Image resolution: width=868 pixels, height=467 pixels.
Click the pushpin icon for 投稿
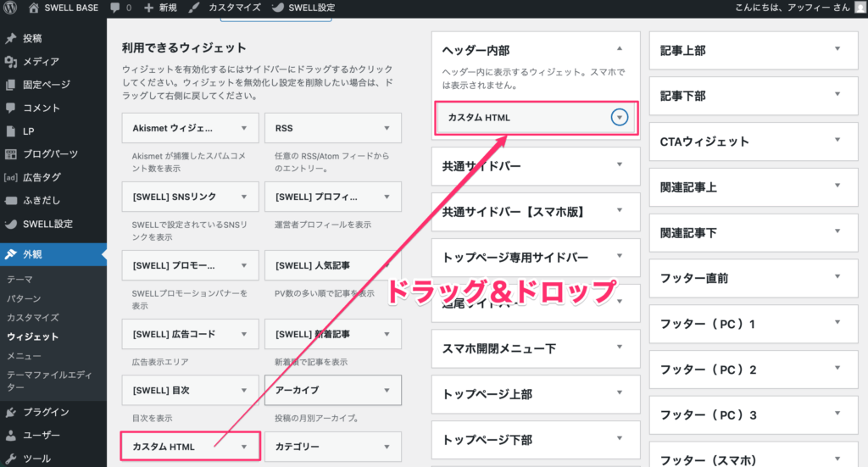click(x=11, y=38)
